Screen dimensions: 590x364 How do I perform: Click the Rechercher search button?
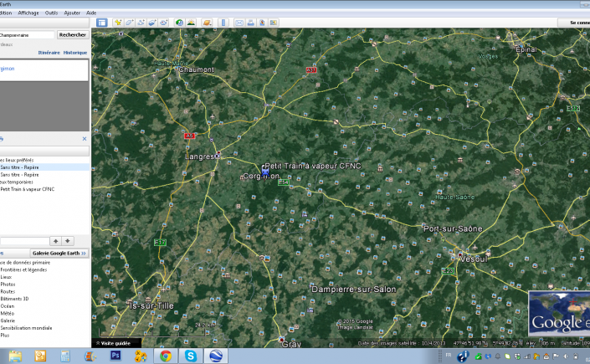point(72,34)
